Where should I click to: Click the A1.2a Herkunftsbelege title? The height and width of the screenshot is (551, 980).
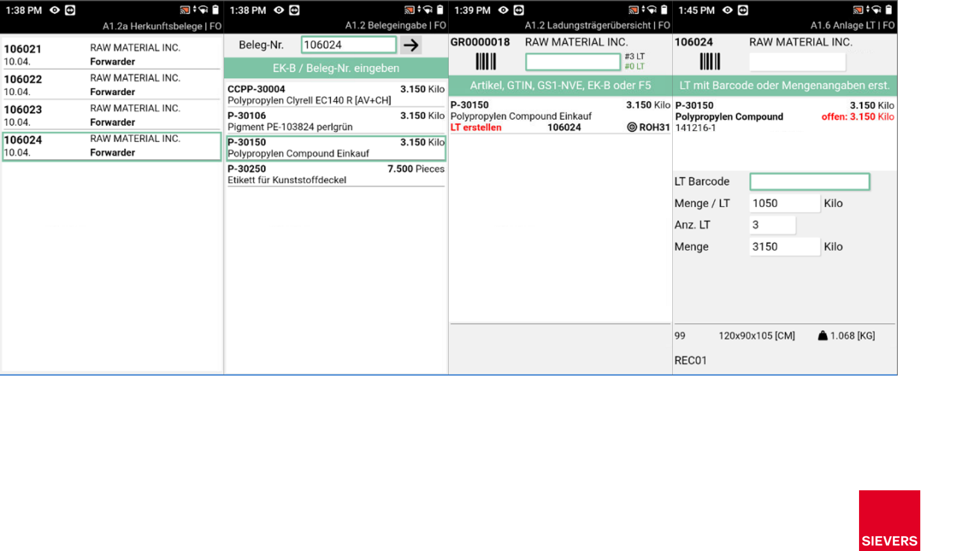(x=162, y=26)
